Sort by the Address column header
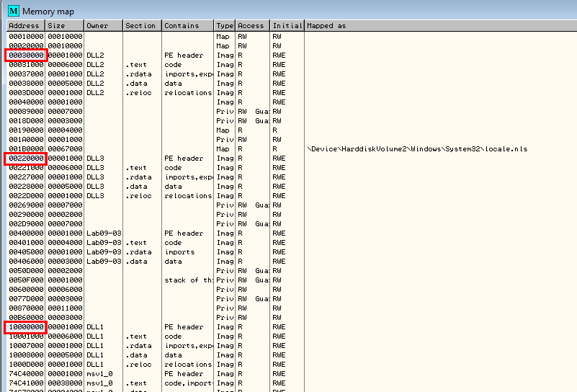This screenshot has height=392, width=577. click(26, 26)
